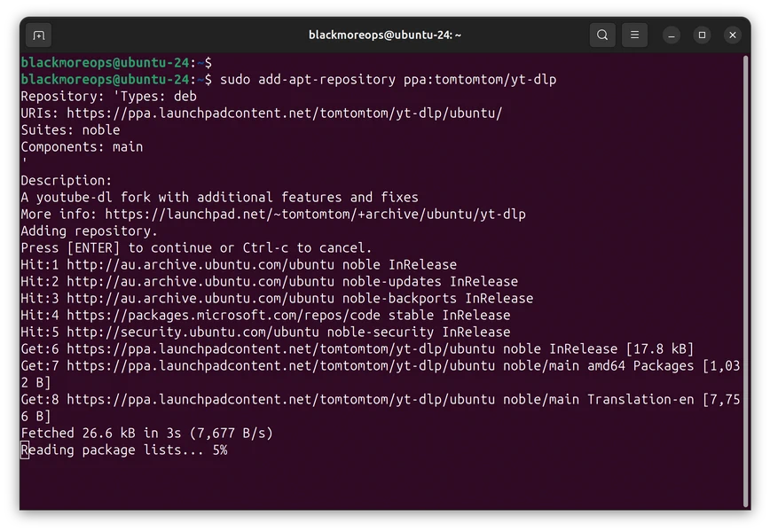Close the terminal window

[x=732, y=35]
